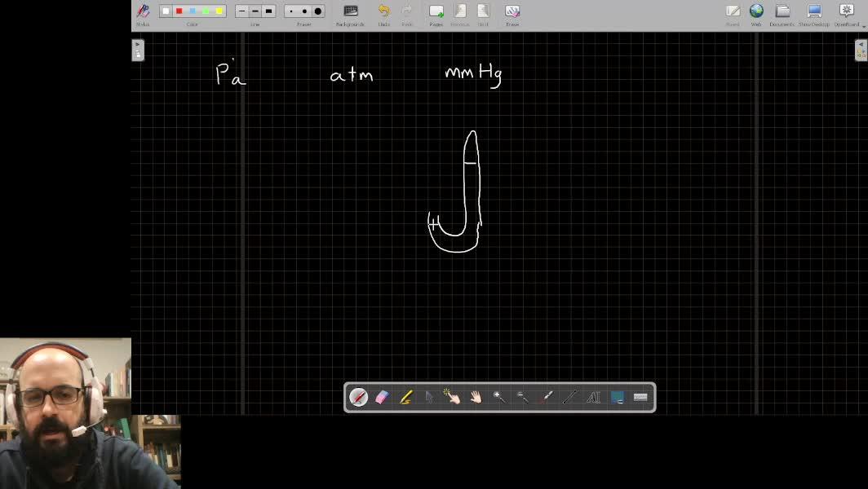Switch to Documents mode

[782, 12]
